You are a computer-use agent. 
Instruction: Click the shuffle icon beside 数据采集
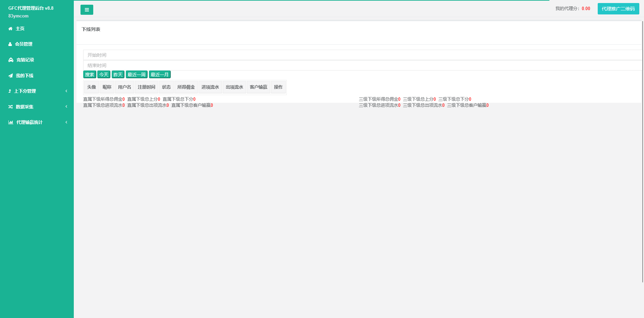(x=10, y=107)
